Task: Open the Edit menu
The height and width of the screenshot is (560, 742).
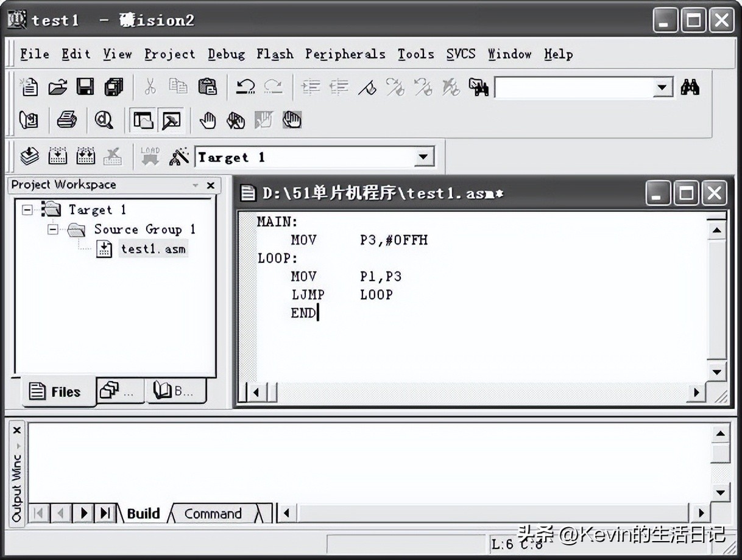Action: pyautogui.click(x=76, y=54)
